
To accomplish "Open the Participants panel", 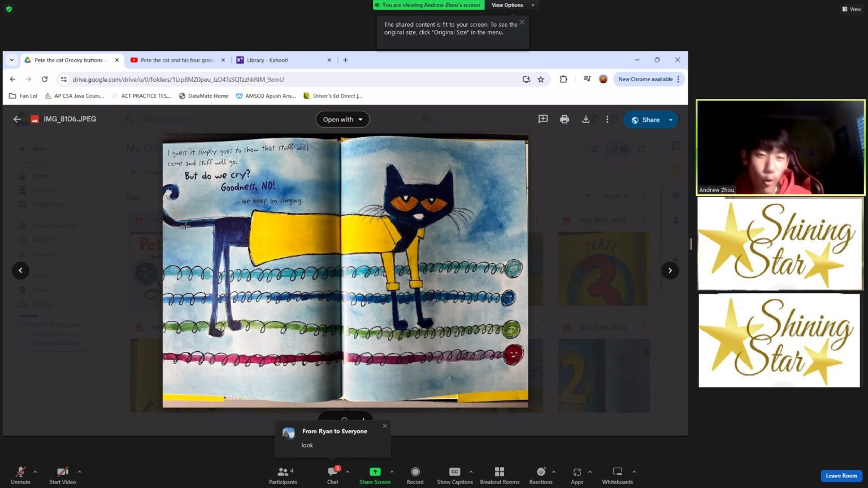I will [283, 475].
